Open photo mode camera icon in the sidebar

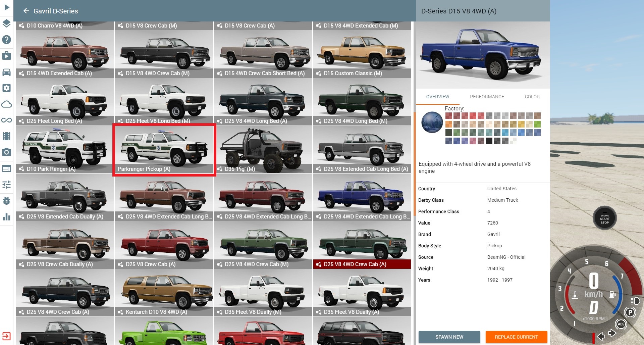point(6,152)
